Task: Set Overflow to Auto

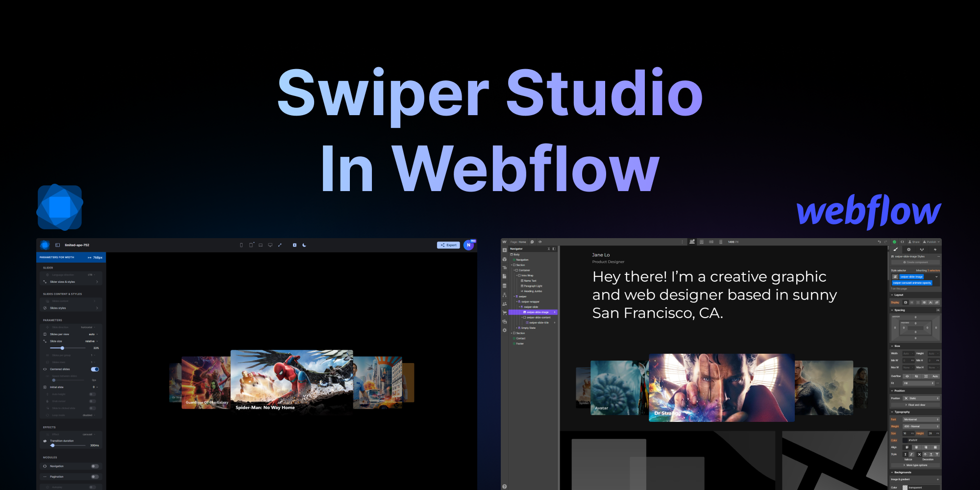Action: [935, 376]
